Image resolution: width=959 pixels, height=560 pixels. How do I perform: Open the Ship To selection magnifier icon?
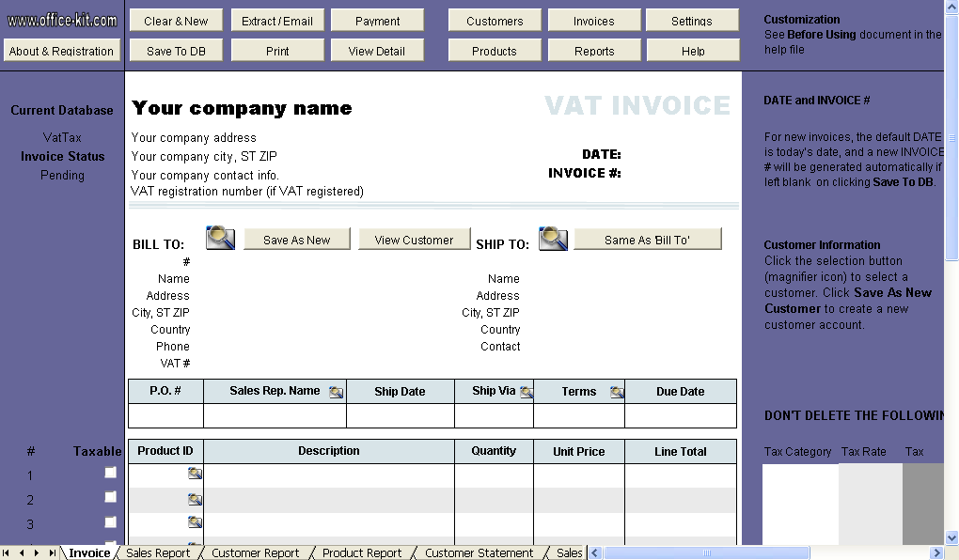[x=553, y=239]
